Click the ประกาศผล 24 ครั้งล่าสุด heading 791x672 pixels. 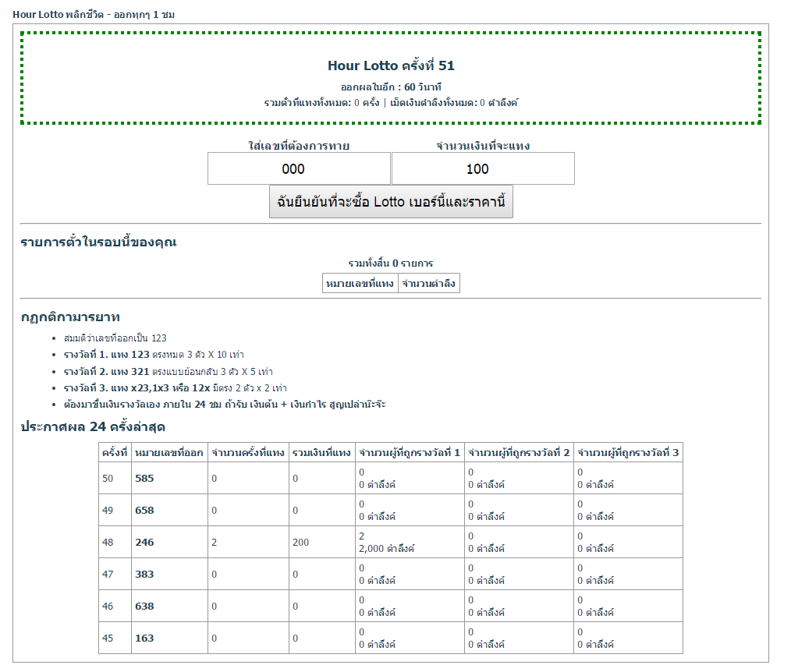(x=93, y=427)
